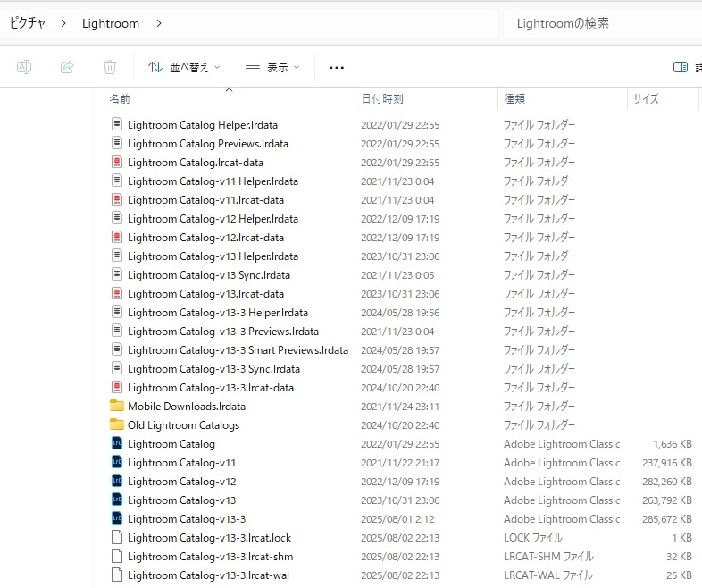Open the 並べ替え sort dropdown
The width and height of the screenshot is (702, 588).
(x=184, y=68)
